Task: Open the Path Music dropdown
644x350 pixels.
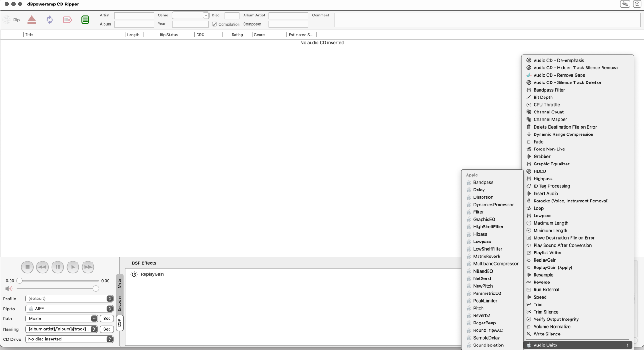Action: coord(62,319)
